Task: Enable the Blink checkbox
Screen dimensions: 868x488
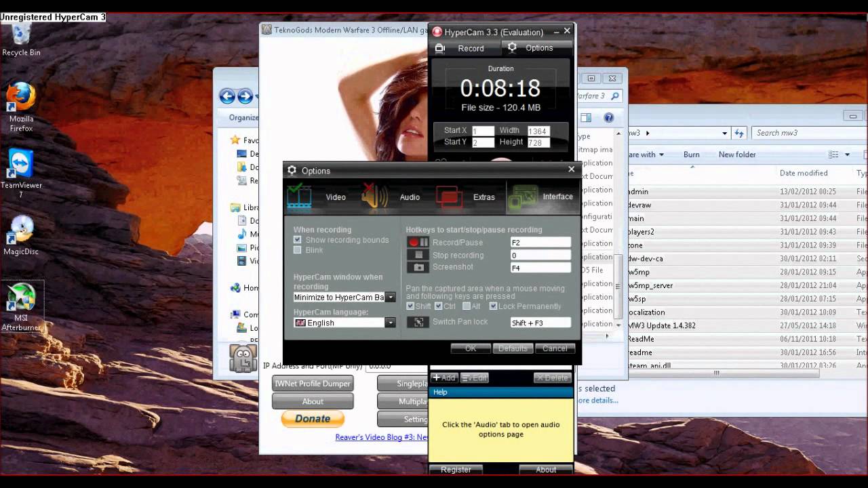Action: point(297,250)
